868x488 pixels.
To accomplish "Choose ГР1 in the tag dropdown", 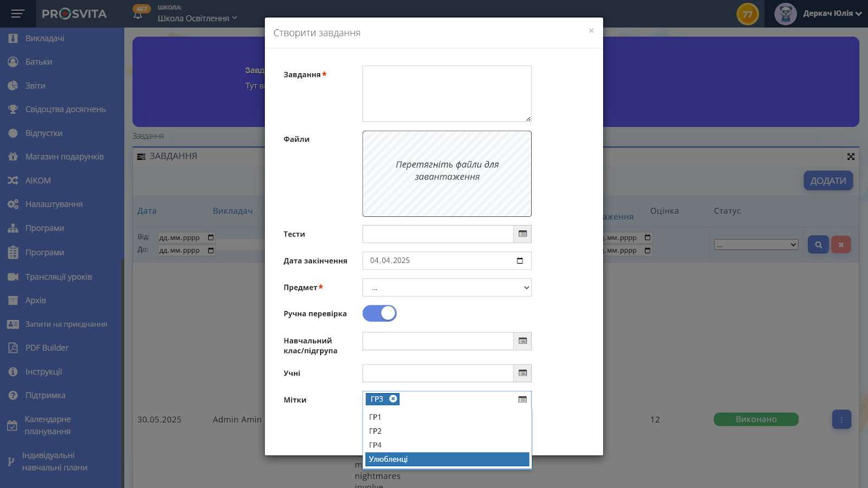I will [375, 417].
